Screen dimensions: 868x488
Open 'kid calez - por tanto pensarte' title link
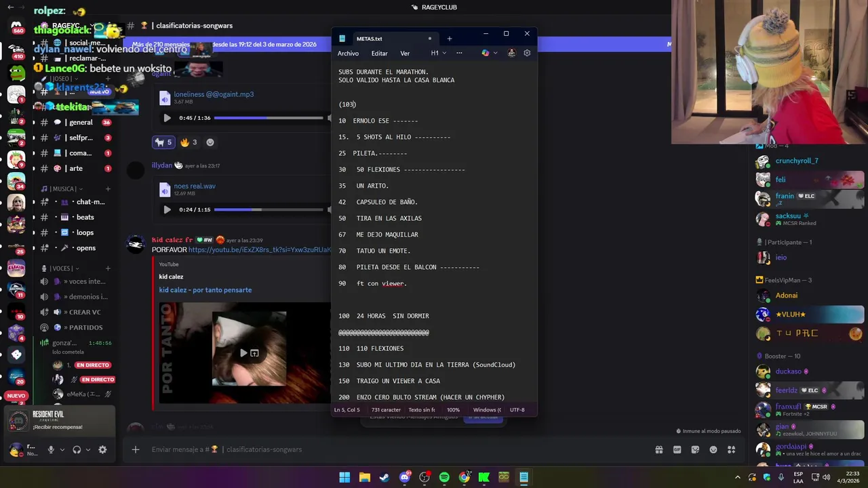click(x=205, y=290)
